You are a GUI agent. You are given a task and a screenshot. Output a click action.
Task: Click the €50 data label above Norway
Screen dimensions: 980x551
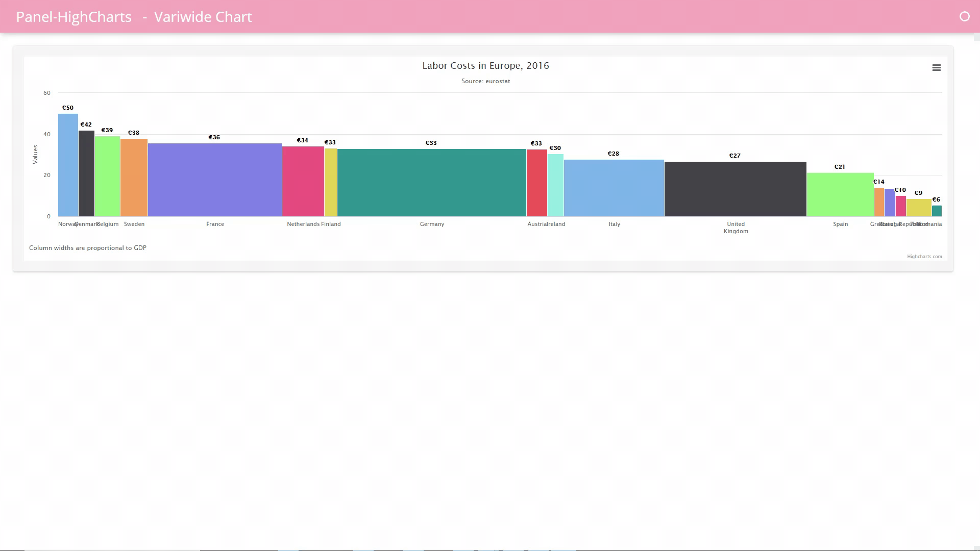click(67, 108)
